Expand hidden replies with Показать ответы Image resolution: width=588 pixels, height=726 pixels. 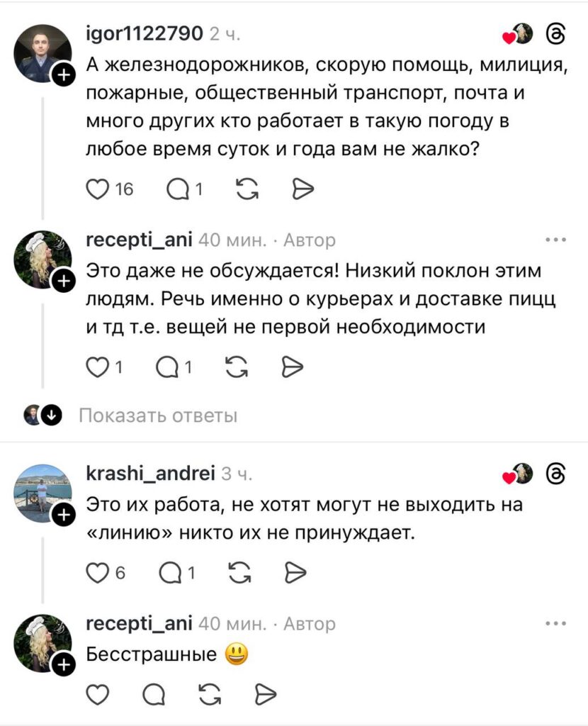coord(157,415)
